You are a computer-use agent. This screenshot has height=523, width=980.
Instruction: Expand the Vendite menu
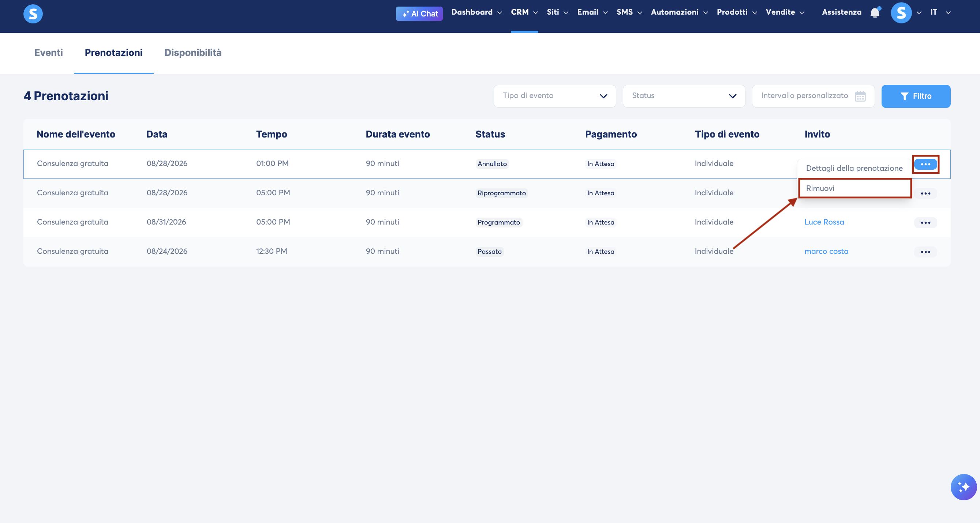click(785, 12)
